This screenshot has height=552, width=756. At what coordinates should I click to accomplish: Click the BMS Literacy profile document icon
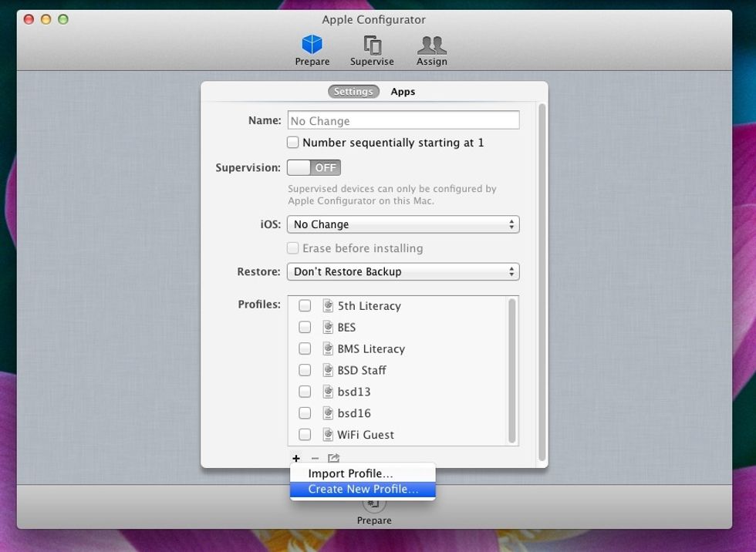[x=328, y=348]
